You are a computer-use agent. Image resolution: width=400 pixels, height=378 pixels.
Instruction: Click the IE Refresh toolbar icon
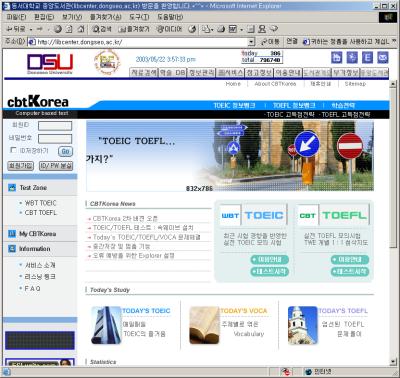click(x=69, y=29)
